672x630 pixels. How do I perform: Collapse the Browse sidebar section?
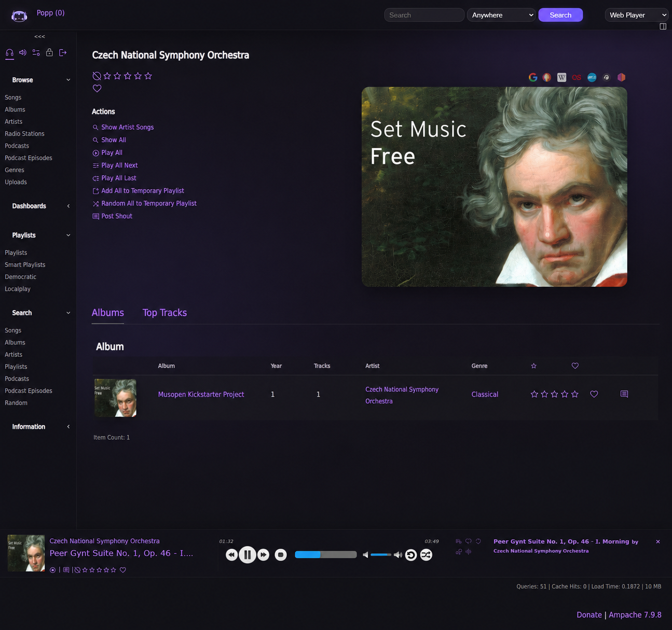(68, 80)
